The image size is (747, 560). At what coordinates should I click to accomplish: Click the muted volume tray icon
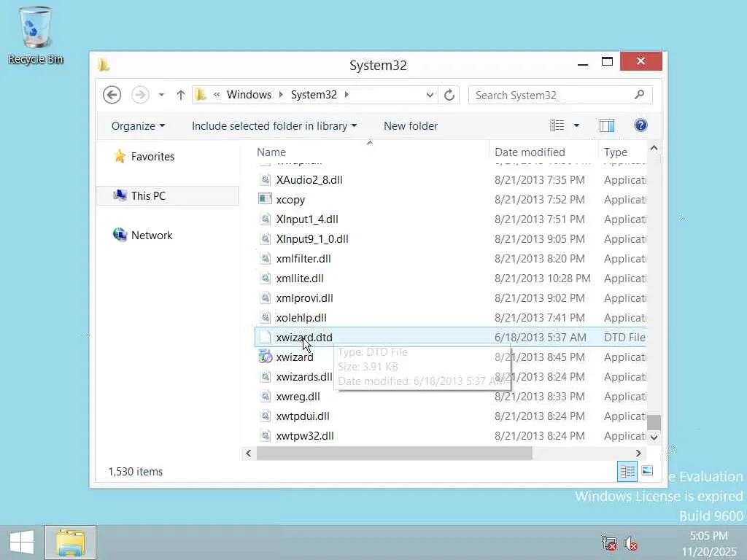coord(631,542)
